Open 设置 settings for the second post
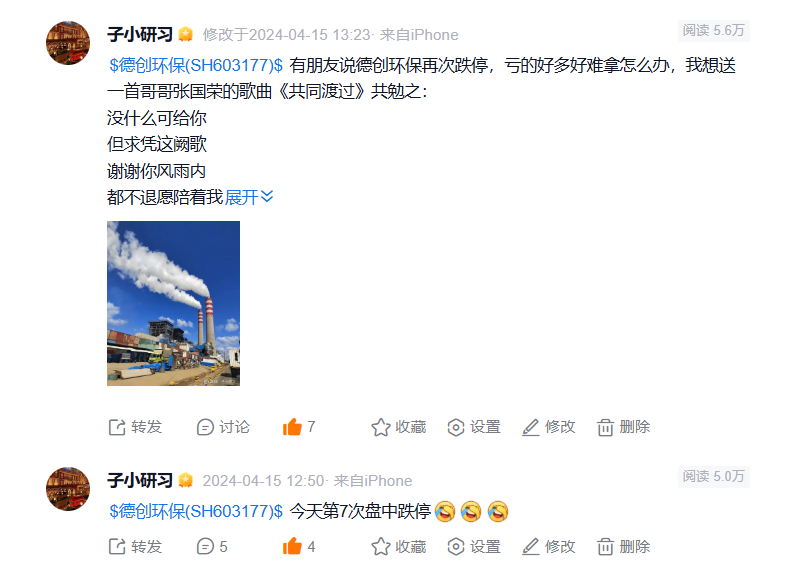This screenshot has width=811, height=567. point(474,546)
